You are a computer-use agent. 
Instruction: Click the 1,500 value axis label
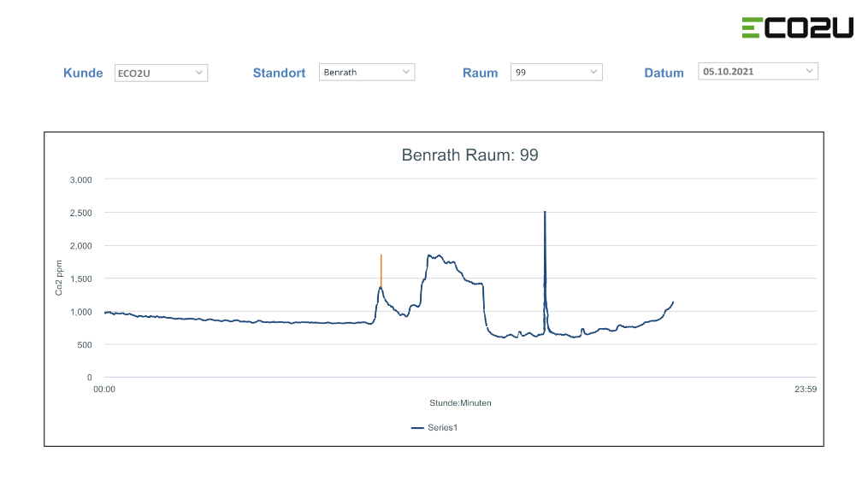80,279
